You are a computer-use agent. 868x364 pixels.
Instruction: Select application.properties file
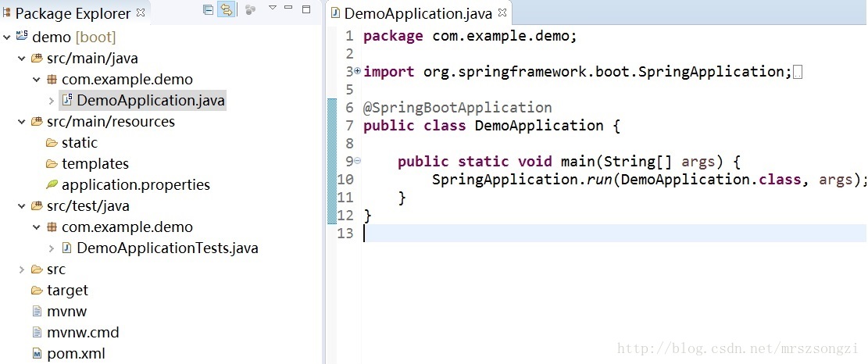point(135,185)
